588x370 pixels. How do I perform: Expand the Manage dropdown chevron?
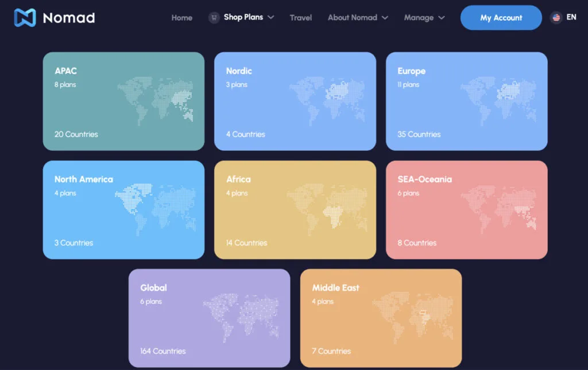[x=442, y=18]
